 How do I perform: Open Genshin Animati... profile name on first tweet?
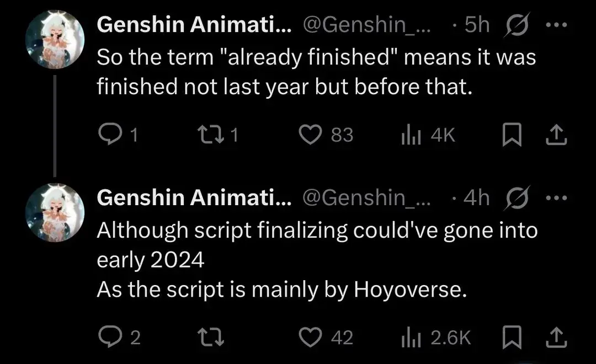[194, 25]
